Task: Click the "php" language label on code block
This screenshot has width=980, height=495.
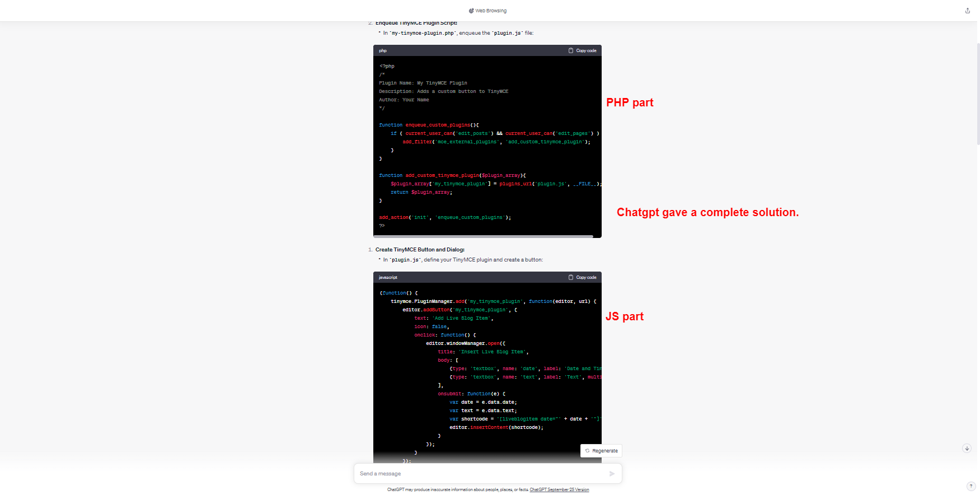Action: [x=383, y=50]
